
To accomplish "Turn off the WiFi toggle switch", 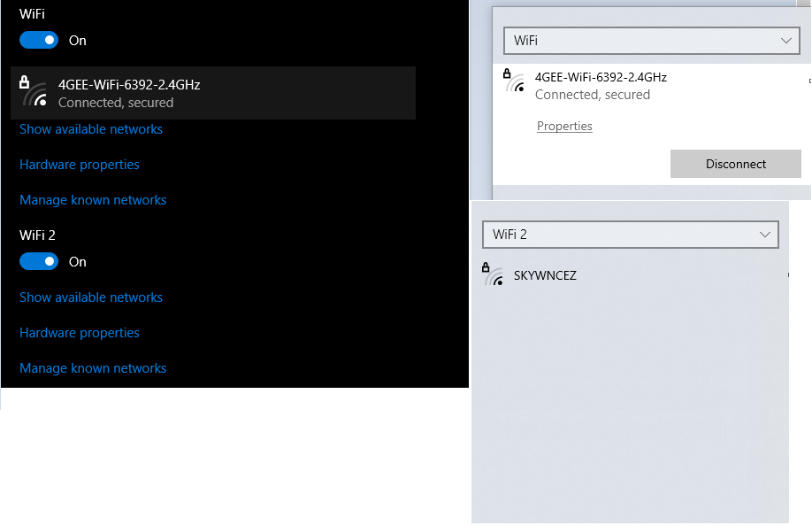I will point(39,41).
